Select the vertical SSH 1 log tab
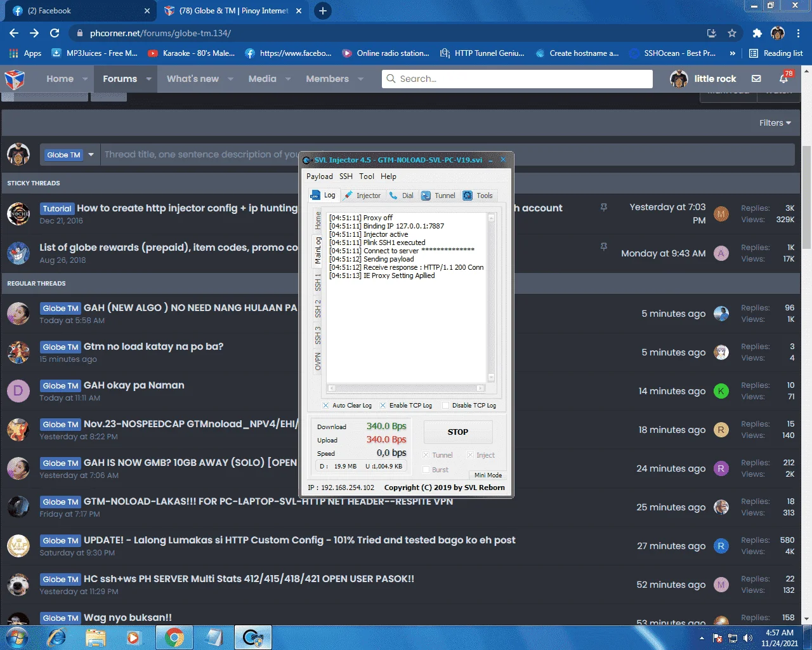 pos(318,282)
